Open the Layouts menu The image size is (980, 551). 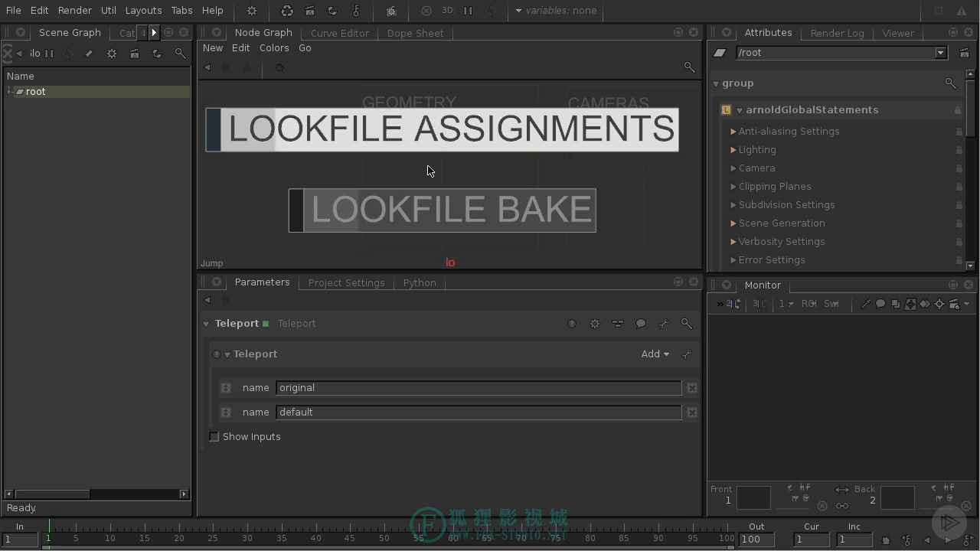(x=143, y=11)
